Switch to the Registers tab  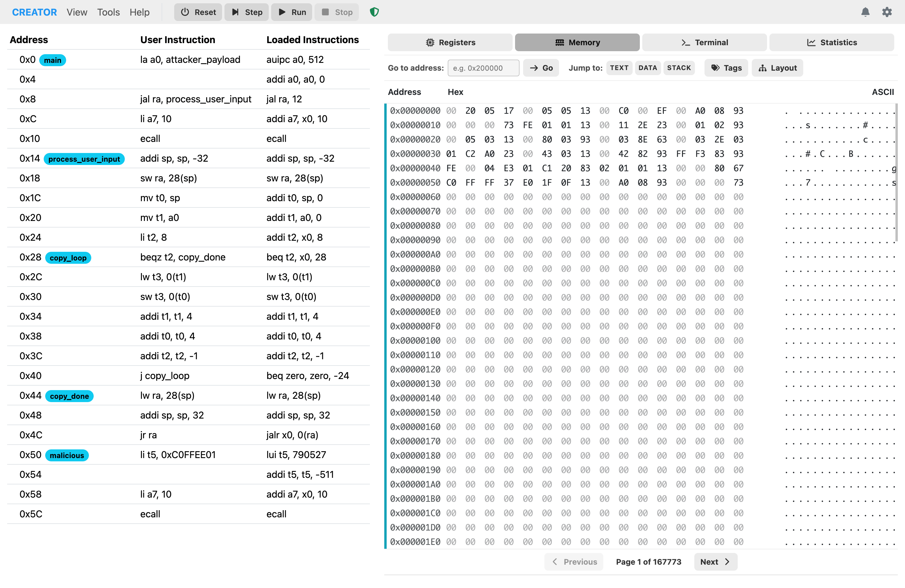pyautogui.click(x=450, y=42)
